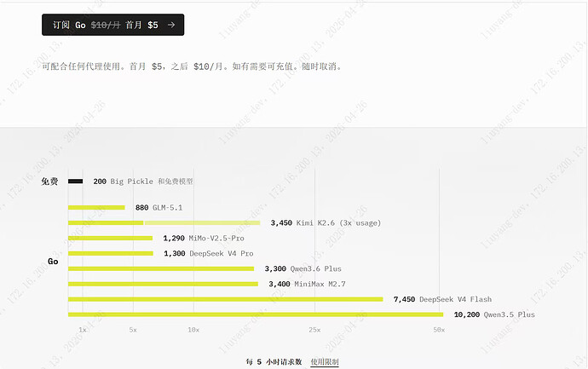
Task: Click the '1,290 MiMo-V2.5-Pro' label
Action: pos(204,238)
